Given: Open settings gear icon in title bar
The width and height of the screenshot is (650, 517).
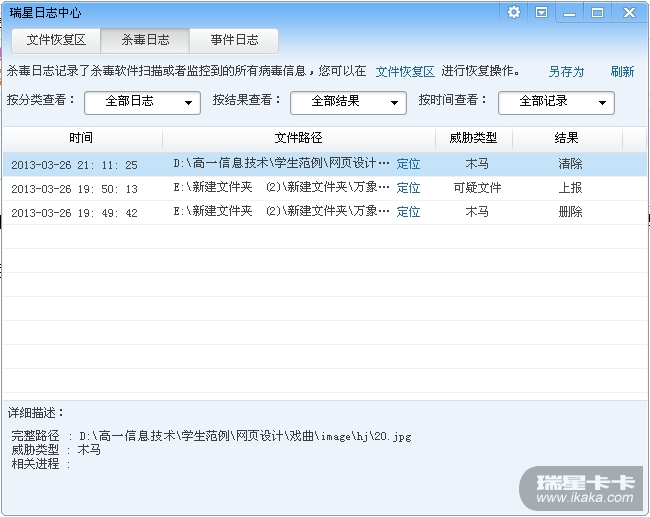Looking at the screenshot, I should (x=514, y=12).
